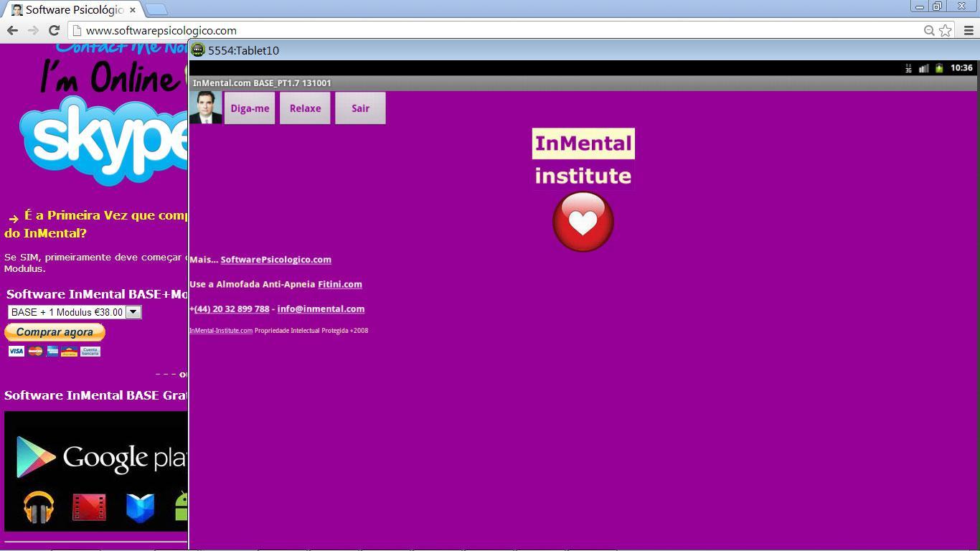980x551 pixels.
Task: Click the blue books icon
Action: click(141, 507)
